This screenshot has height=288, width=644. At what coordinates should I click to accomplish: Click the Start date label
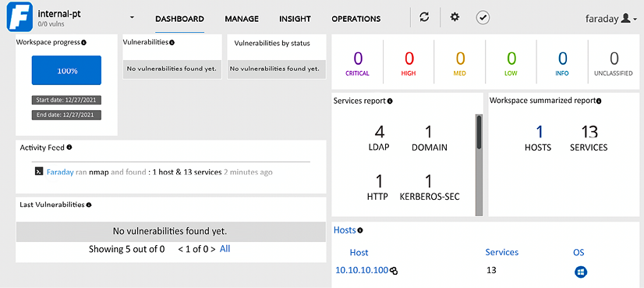[x=66, y=100]
